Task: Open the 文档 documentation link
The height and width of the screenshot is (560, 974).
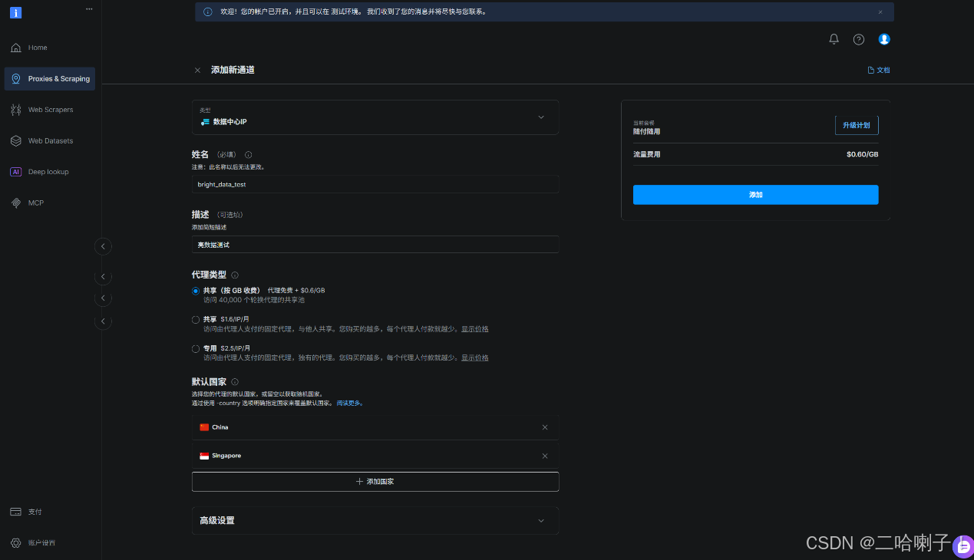Action: (879, 70)
